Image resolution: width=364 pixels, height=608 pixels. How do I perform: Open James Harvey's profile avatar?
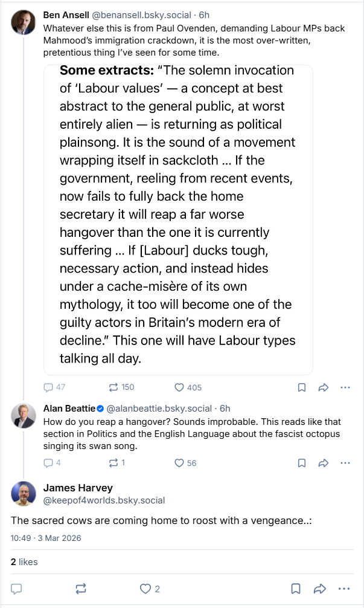click(x=24, y=494)
